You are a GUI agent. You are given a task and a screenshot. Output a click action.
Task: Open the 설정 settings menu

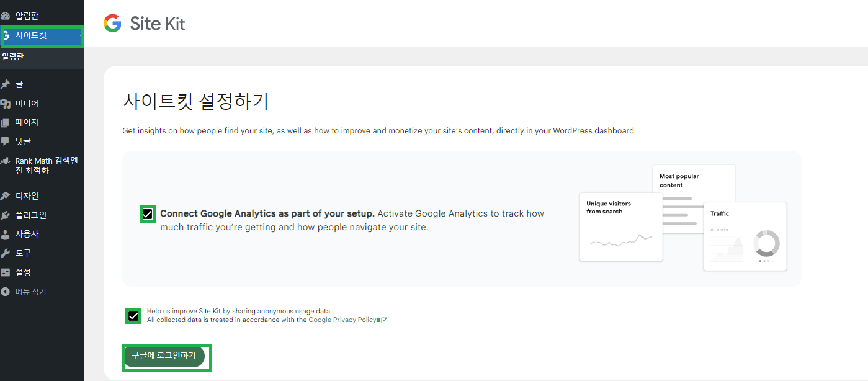pyautogui.click(x=42, y=272)
